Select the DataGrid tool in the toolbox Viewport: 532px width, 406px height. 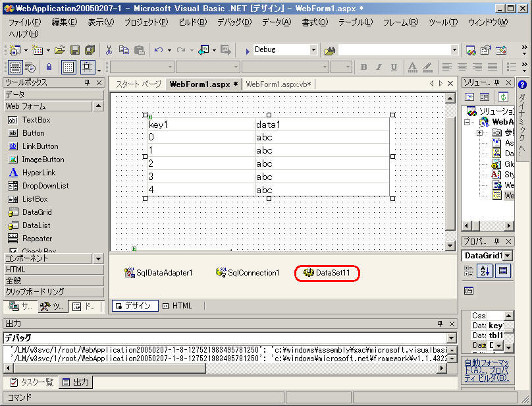coord(36,212)
